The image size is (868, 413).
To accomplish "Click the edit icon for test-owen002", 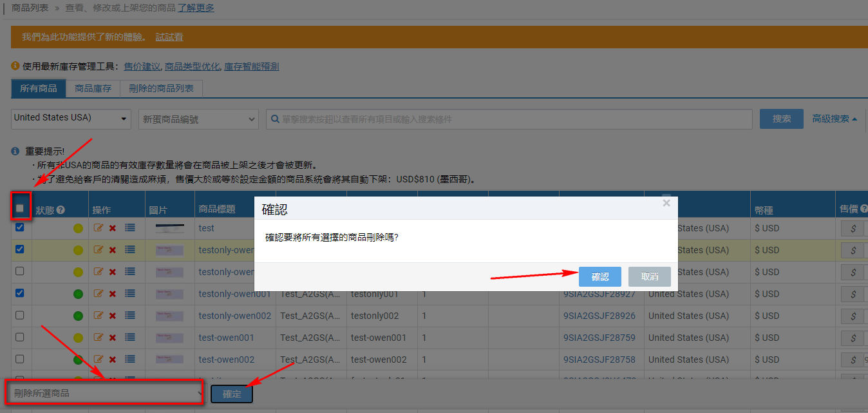I will pyautogui.click(x=99, y=360).
